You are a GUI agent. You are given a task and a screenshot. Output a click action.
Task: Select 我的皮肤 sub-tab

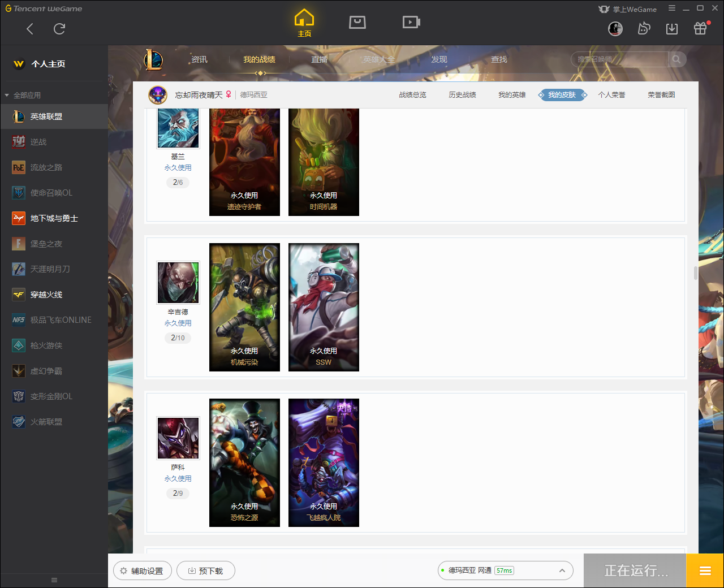tap(562, 95)
